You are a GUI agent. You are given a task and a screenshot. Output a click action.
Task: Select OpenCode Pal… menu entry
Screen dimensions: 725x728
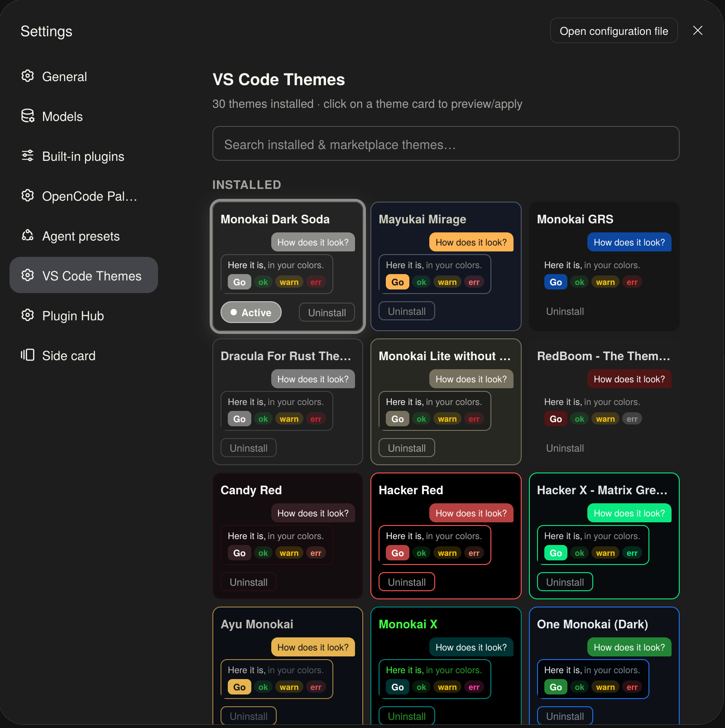click(x=84, y=196)
